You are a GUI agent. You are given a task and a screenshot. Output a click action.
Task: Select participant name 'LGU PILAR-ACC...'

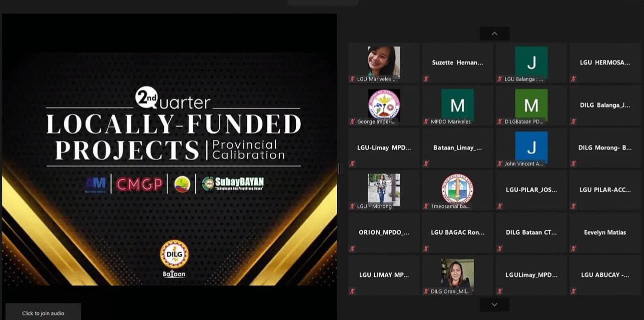coord(605,189)
